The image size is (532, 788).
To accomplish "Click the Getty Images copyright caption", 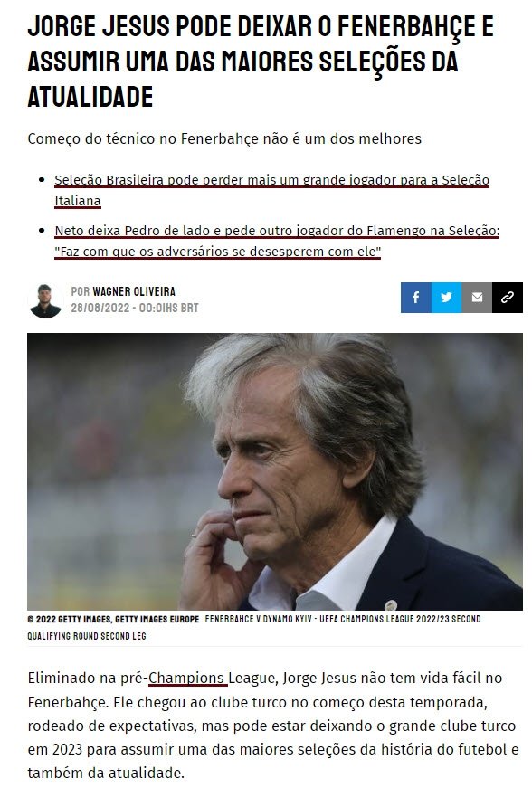I will (x=113, y=619).
